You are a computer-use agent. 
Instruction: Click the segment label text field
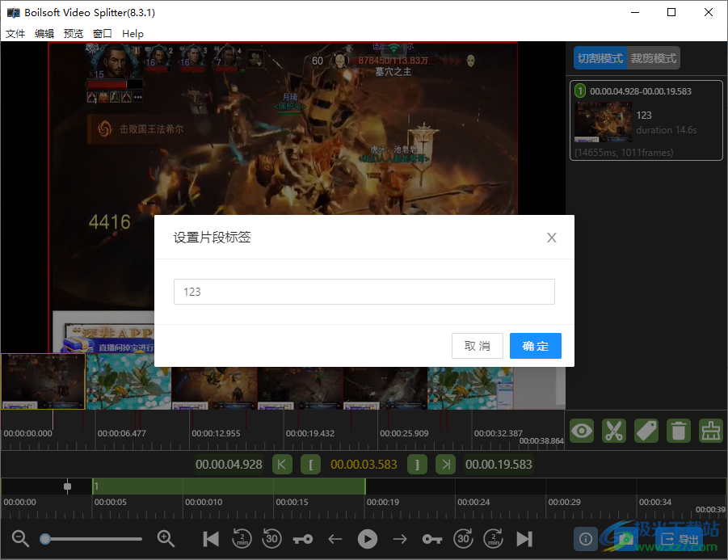click(364, 291)
